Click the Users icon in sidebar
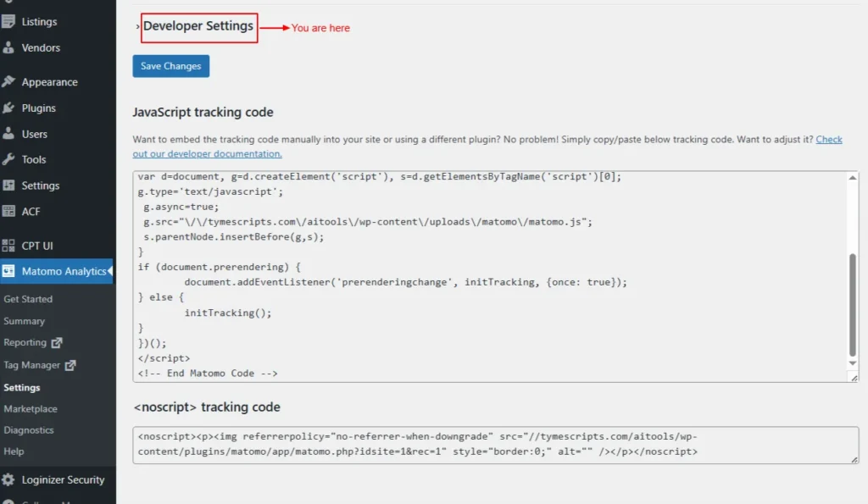The width and height of the screenshot is (868, 504). 8,134
